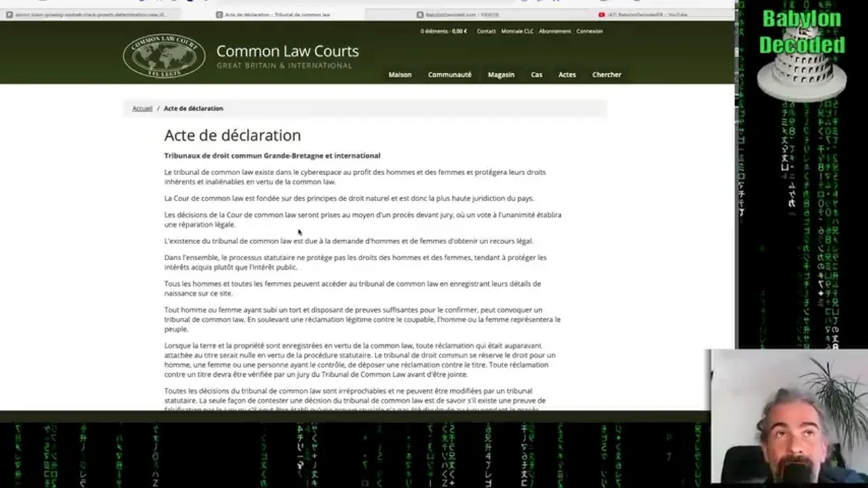This screenshot has height=488, width=868.
Task: View the cart showing 0 éléments
Action: coord(443,31)
